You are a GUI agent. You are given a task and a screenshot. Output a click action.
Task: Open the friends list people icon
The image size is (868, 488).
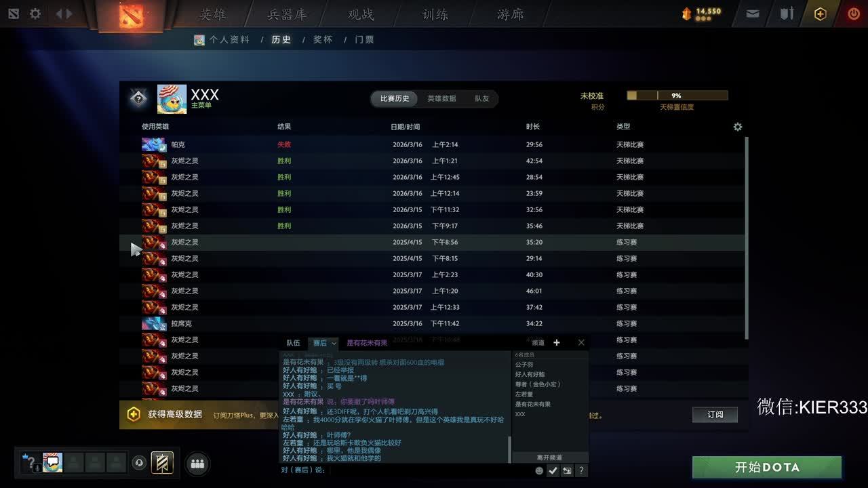pyautogui.click(x=197, y=464)
